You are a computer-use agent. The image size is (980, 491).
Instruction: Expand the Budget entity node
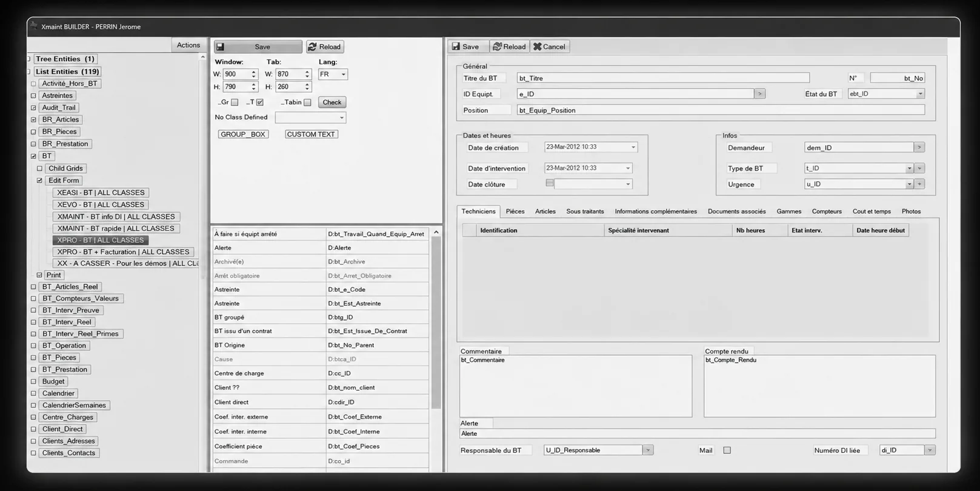(33, 382)
